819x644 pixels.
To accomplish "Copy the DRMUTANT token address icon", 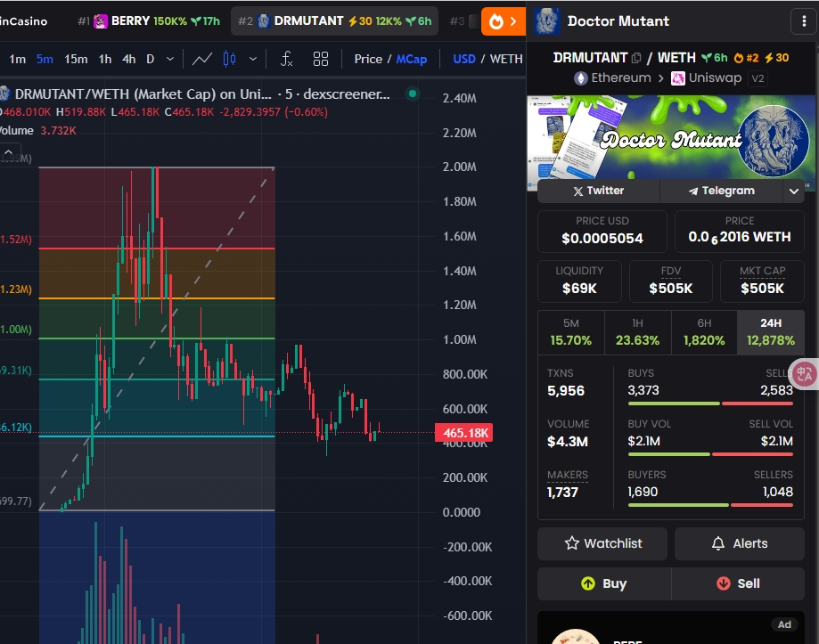I will [636, 58].
